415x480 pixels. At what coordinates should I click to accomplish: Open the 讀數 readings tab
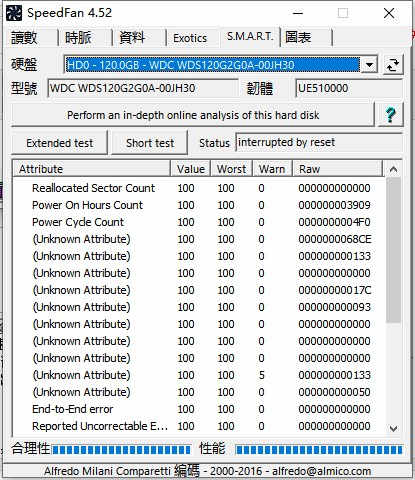pyautogui.click(x=24, y=37)
